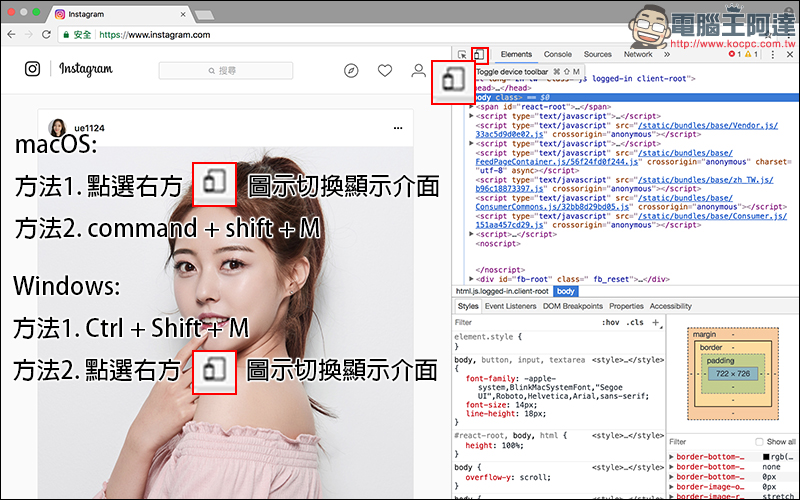Select html.js.logged-in.client-root breadcrumb
Screen dimensions: 800x500
click(502, 291)
